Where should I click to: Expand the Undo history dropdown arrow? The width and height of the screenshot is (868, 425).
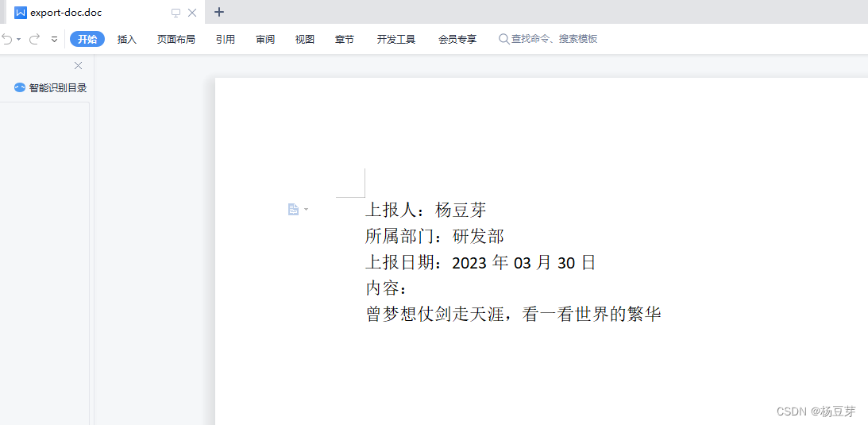click(x=19, y=39)
